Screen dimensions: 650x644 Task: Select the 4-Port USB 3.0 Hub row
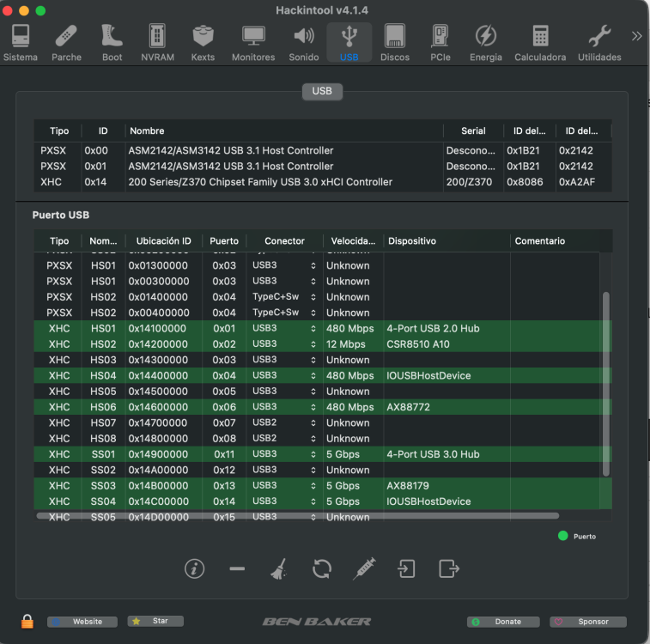[x=323, y=454]
